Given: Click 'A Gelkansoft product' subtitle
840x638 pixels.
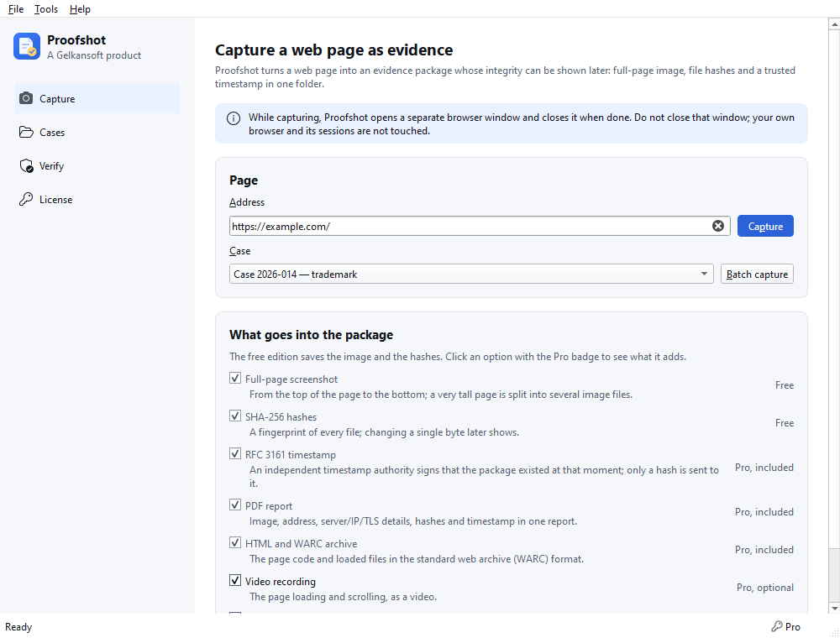Looking at the screenshot, I should click(94, 55).
